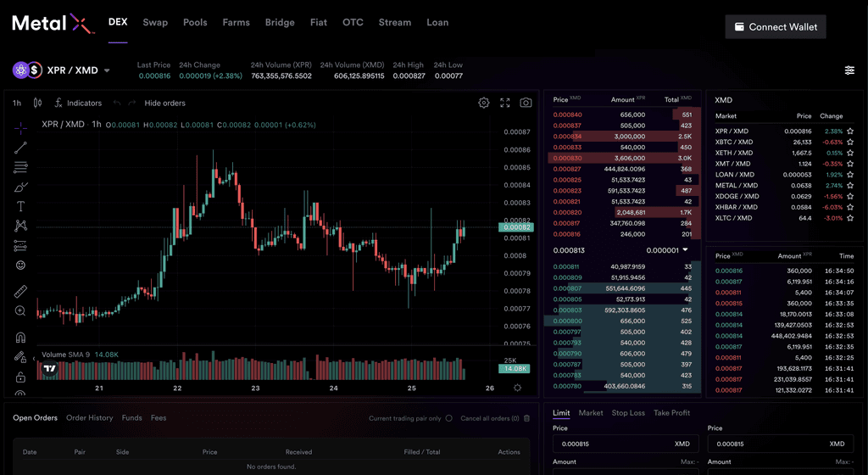Select the 0.000807 bid row in order book

tap(623, 288)
